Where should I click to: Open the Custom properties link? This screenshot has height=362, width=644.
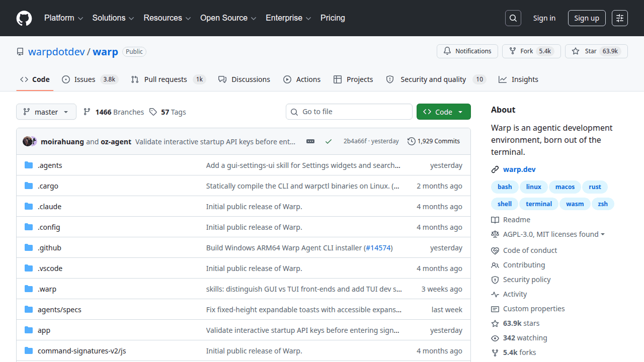click(534, 309)
